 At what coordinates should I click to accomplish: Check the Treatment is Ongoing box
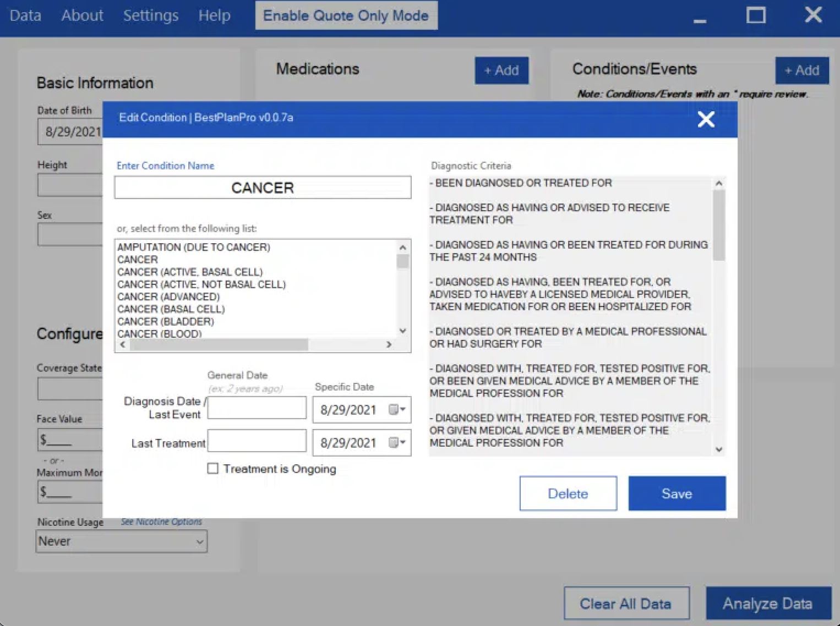[213, 469]
